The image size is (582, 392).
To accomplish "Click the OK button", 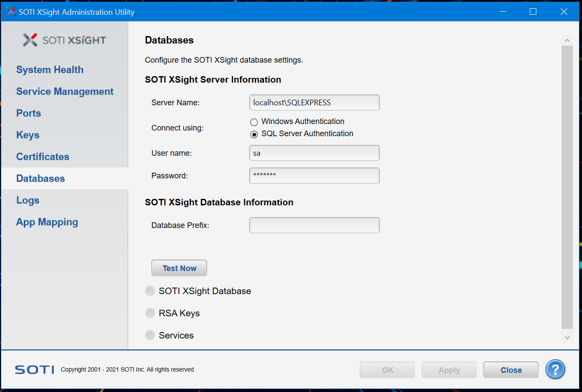I will tap(387, 370).
